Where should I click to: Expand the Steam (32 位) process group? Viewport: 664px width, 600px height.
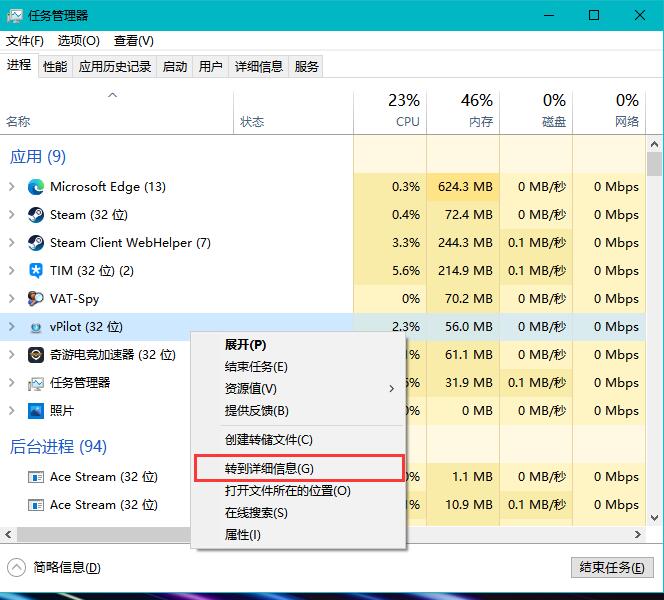(12, 215)
